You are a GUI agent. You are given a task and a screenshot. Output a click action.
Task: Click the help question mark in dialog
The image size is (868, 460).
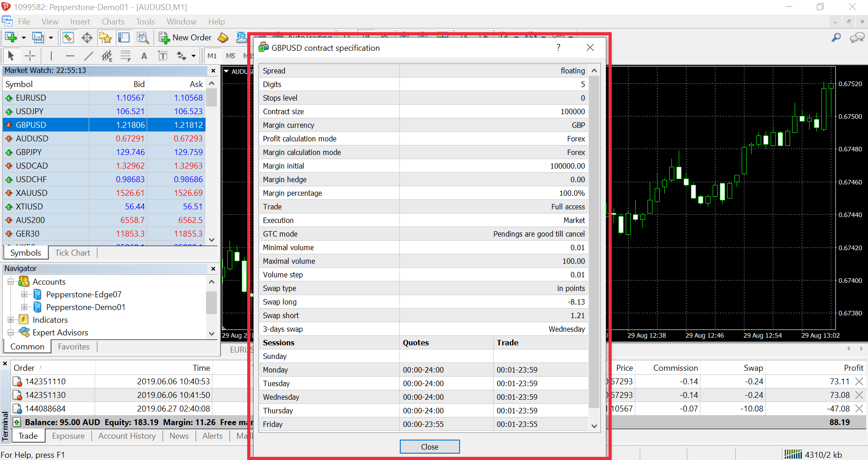(x=558, y=48)
